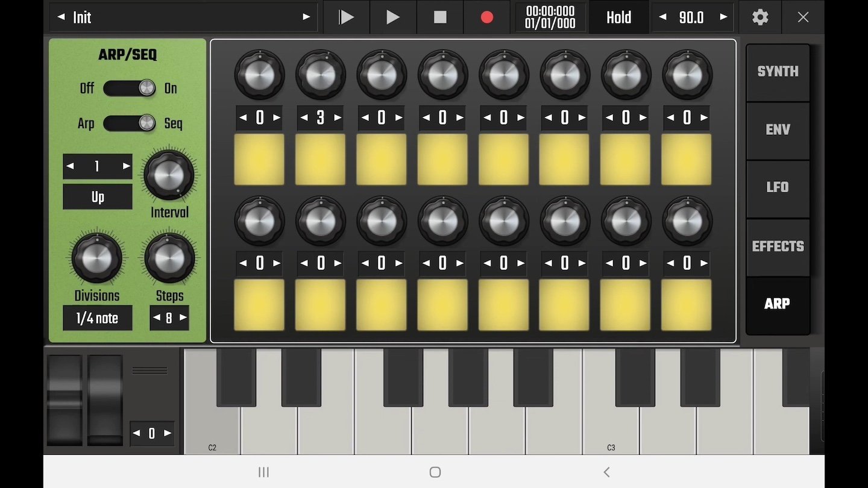Click the Steps knob

(169, 258)
